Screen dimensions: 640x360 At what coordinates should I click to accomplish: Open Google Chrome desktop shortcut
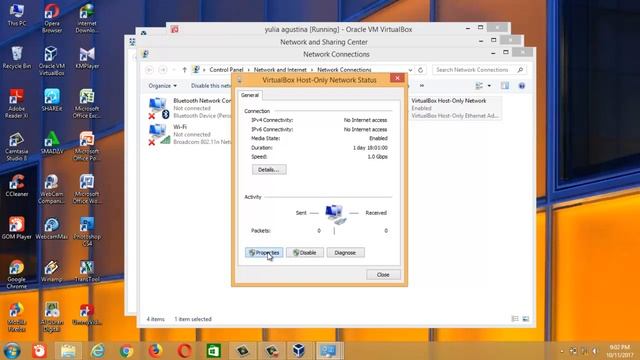(17, 274)
